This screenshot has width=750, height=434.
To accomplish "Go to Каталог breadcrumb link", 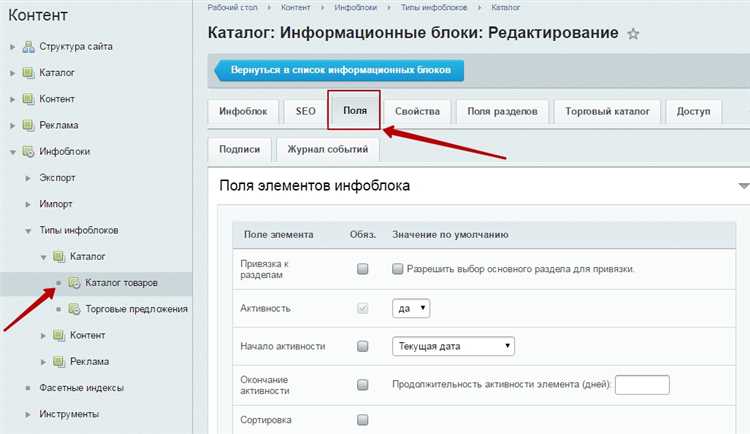I will point(506,8).
